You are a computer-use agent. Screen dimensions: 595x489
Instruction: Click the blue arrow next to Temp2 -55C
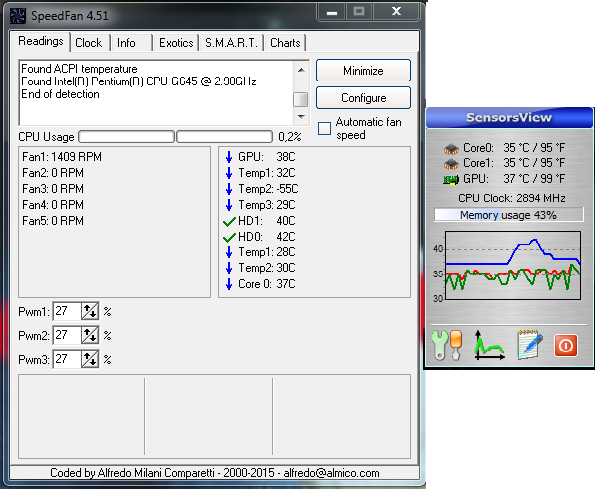(229, 189)
